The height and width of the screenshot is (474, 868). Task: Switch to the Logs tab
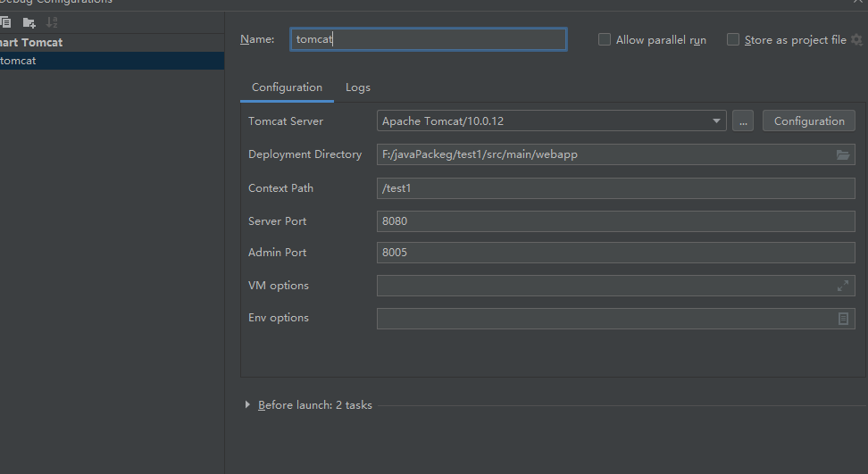(358, 87)
